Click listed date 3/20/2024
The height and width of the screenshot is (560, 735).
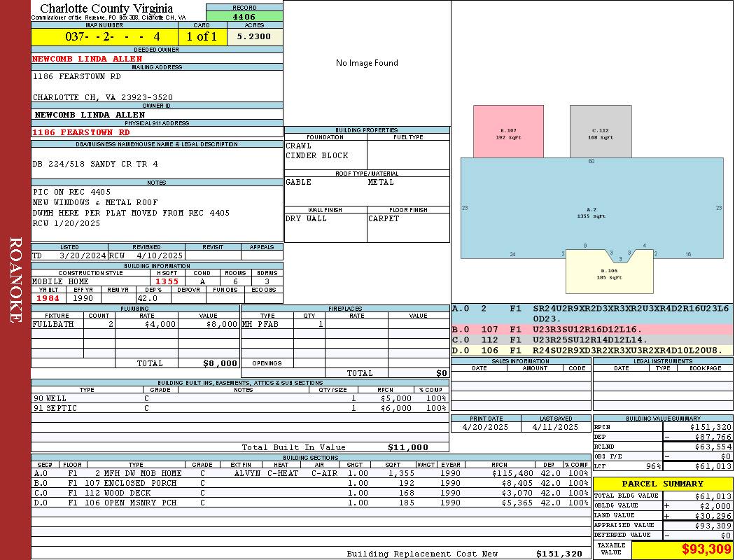(83, 256)
